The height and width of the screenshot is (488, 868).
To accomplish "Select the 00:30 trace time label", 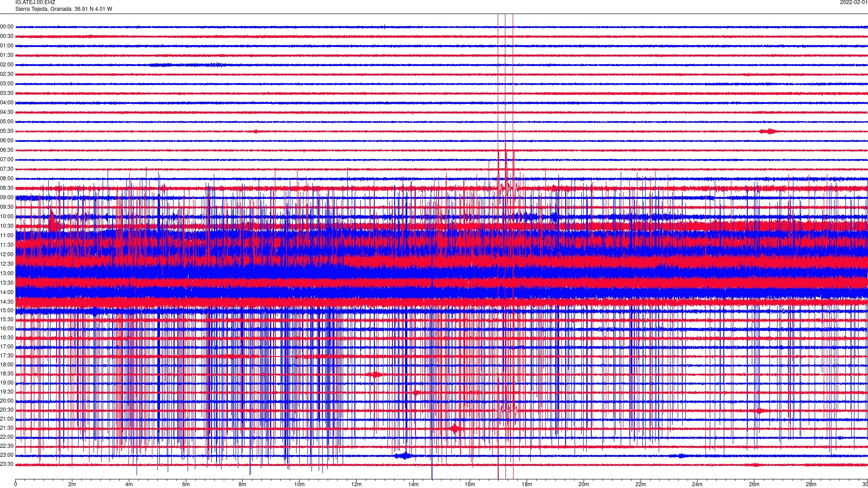I will pyautogui.click(x=7, y=37).
